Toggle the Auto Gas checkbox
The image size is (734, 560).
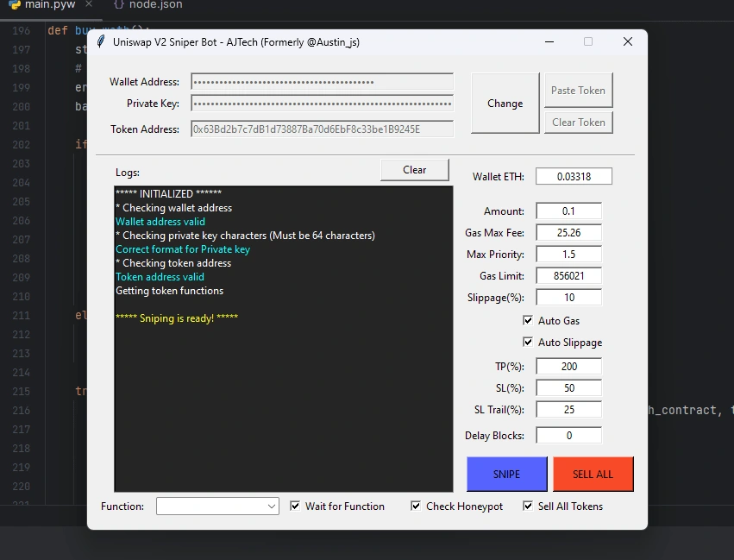[528, 320]
